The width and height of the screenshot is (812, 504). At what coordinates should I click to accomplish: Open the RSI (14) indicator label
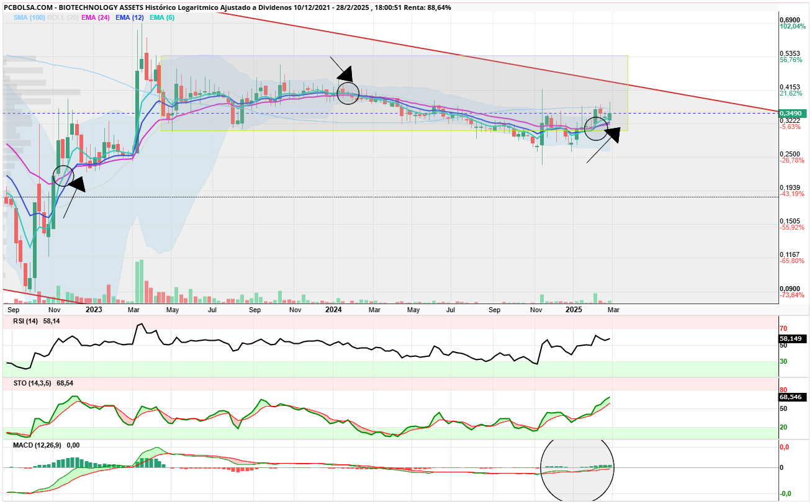pyautogui.click(x=26, y=321)
